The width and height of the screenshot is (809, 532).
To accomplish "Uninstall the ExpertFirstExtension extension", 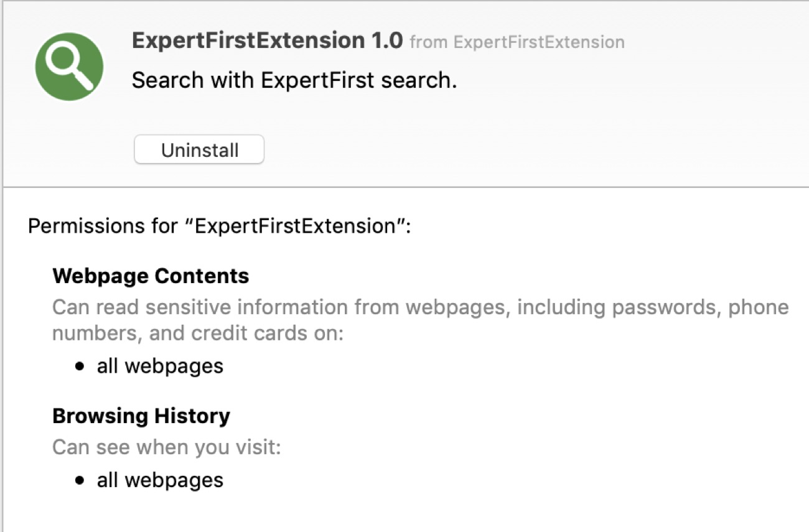I will (x=199, y=150).
